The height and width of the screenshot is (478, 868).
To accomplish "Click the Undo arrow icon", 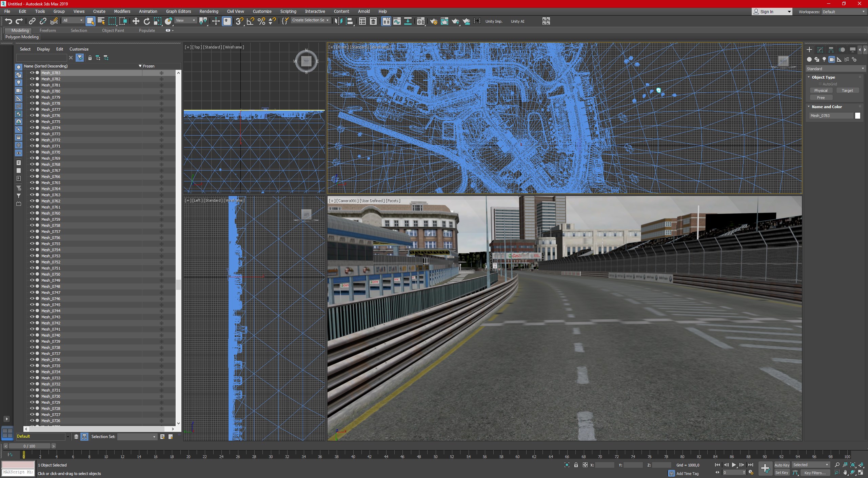I will click(x=8, y=21).
